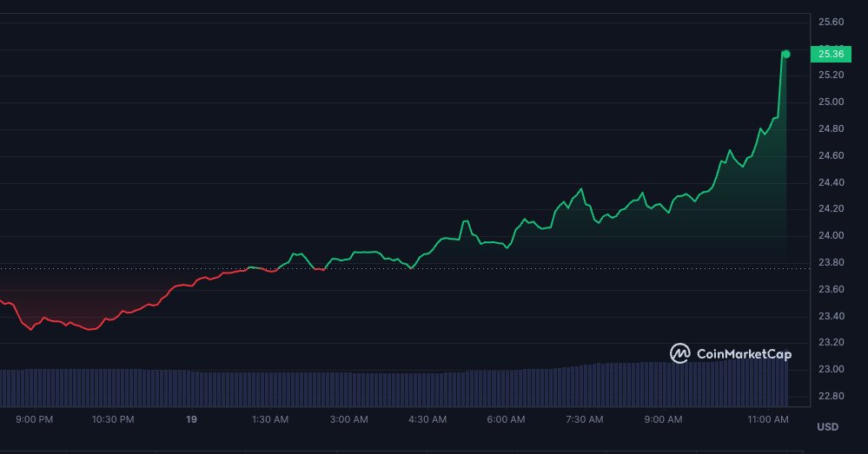The image size is (868, 454).
Task: Click the 24.00 price axis value
Action: (831, 235)
